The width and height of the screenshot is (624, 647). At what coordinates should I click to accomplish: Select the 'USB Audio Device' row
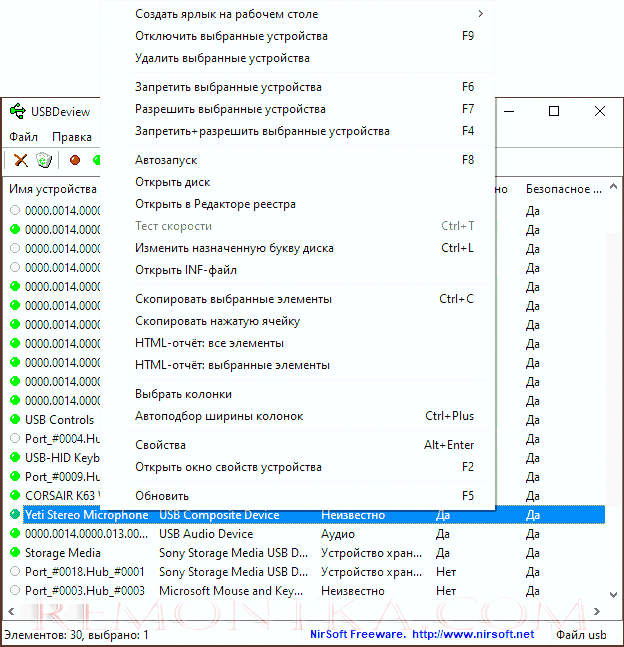click(206, 534)
